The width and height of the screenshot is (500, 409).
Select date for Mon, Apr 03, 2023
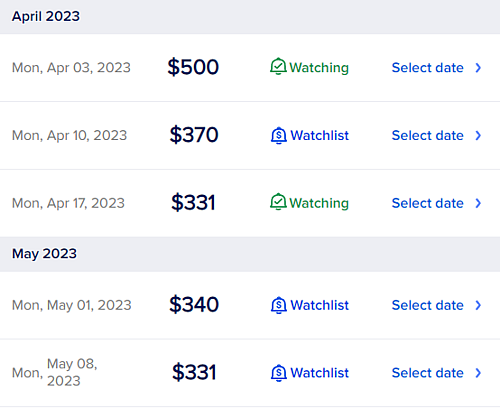tap(427, 68)
